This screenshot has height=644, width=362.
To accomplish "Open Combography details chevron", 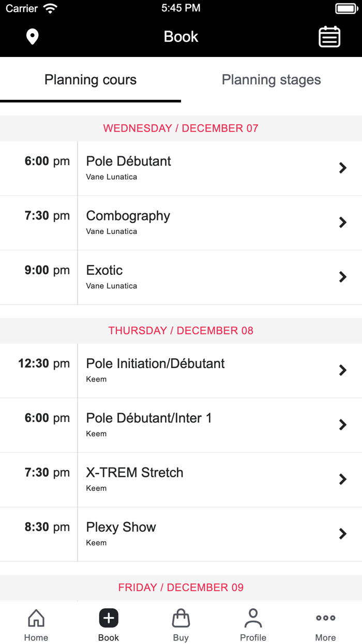I will tap(342, 223).
